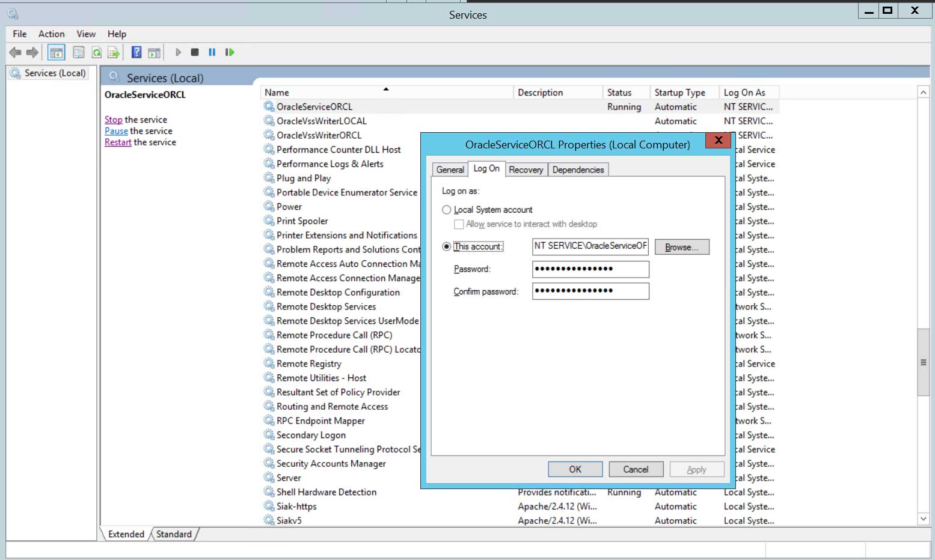Viewport: 935px width, 560px height.
Task: Click the services list scrollbar thumb
Action: pos(924,362)
